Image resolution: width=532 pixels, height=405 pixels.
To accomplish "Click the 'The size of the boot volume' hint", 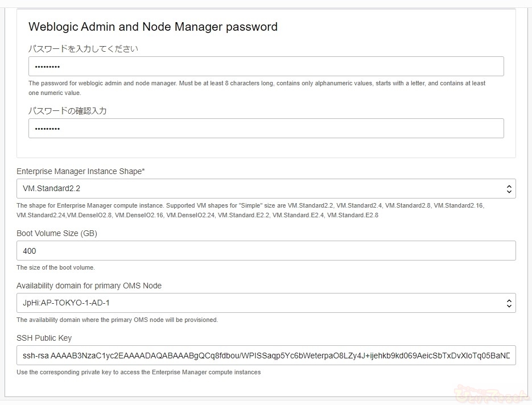I will [x=56, y=267].
